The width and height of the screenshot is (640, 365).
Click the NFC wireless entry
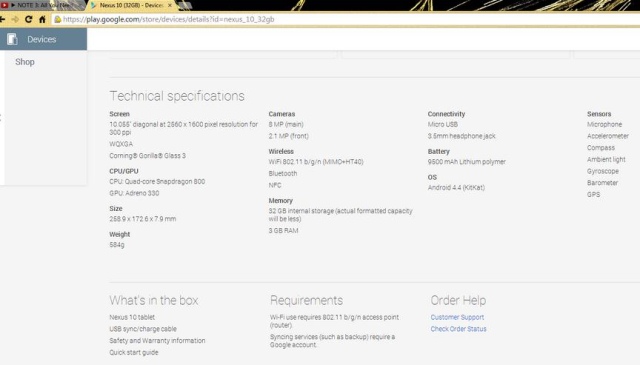coord(275,185)
